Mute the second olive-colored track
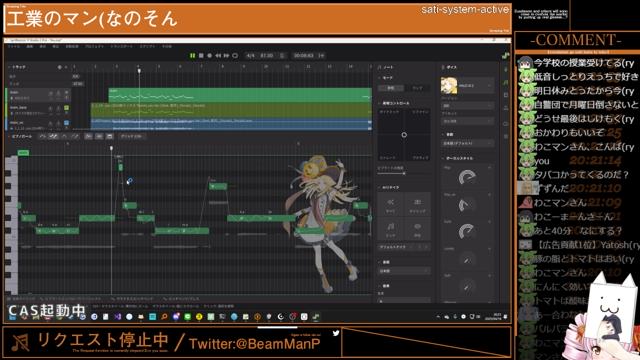 coord(51,108)
